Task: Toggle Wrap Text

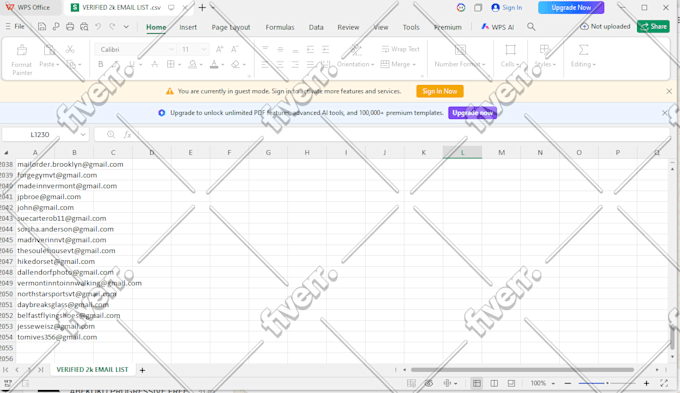Action: point(400,49)
